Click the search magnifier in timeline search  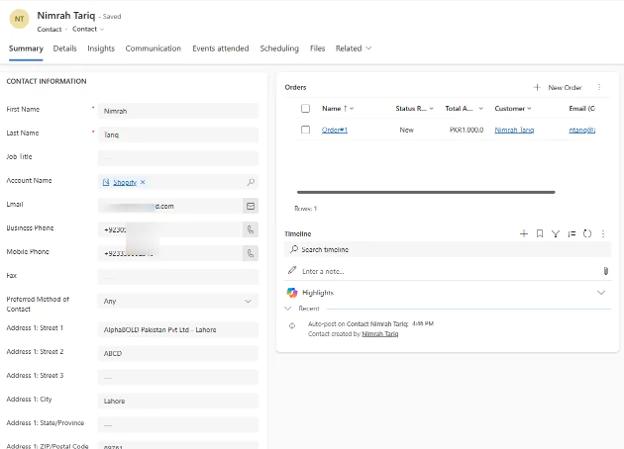click(x=294, y=249)
